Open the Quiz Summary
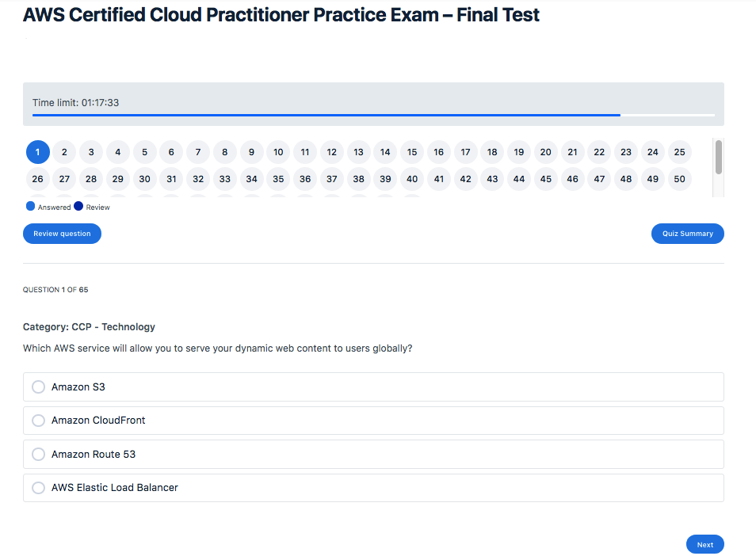 point(687,234)
